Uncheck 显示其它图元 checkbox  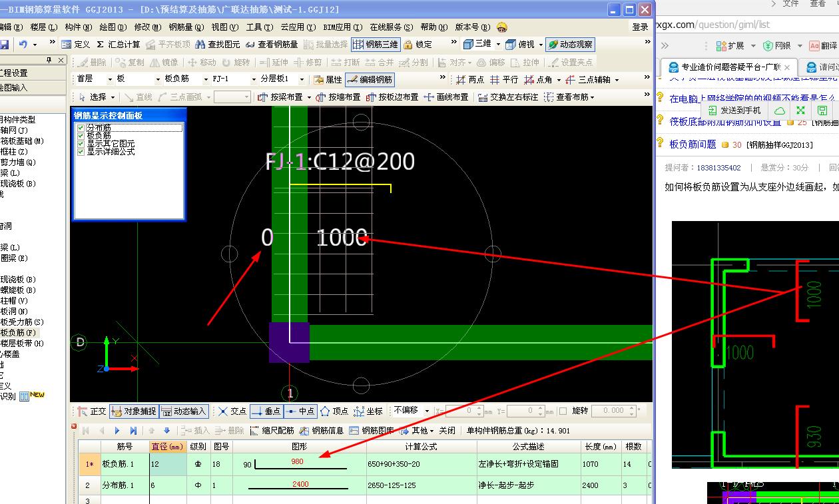(81, 144)
